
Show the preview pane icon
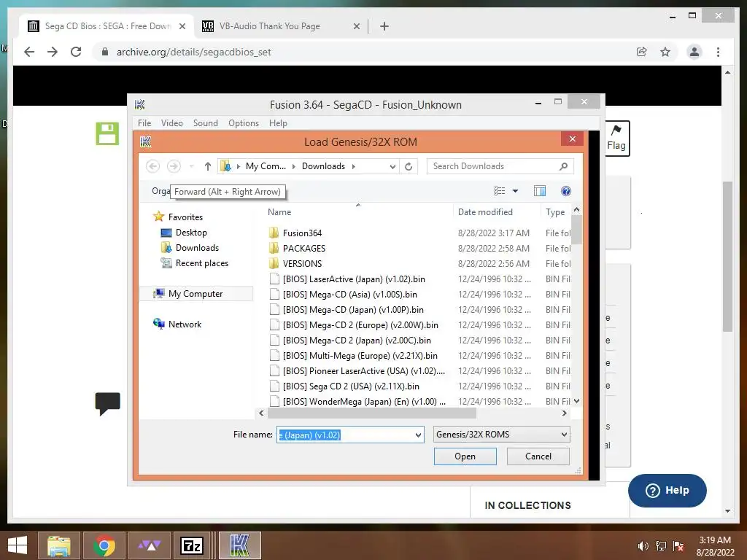point(540,191)
